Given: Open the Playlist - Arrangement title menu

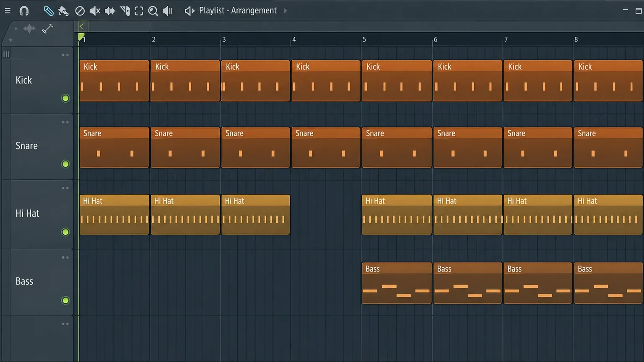Looking at the screenshot, I should pos(238,10).
